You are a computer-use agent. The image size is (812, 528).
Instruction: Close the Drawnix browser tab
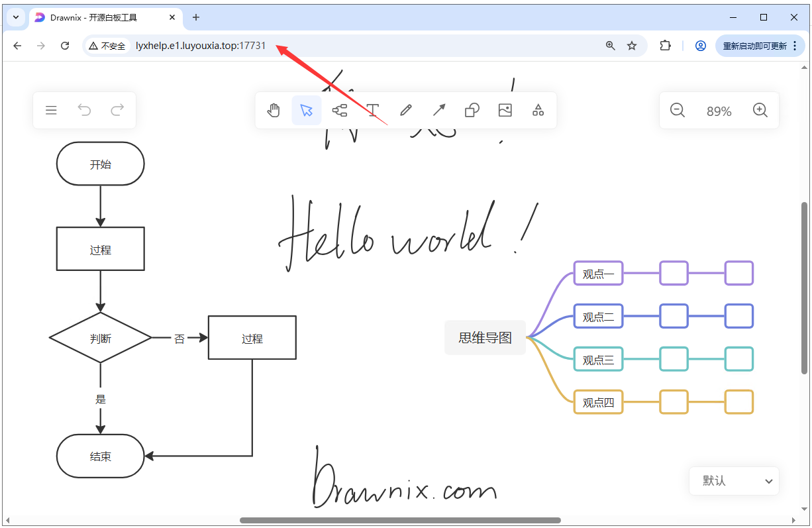[x=172, y=17]
